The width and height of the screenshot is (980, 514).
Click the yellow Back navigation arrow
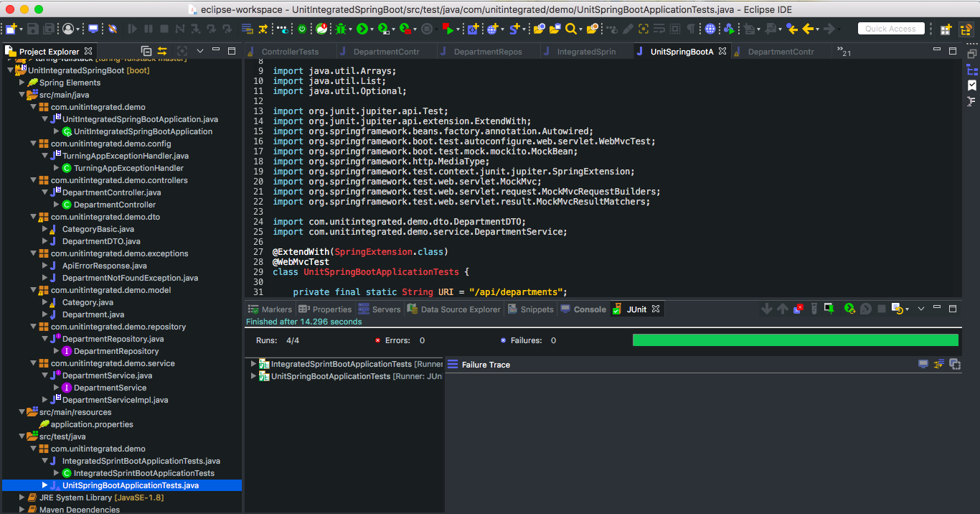[808, 29]
